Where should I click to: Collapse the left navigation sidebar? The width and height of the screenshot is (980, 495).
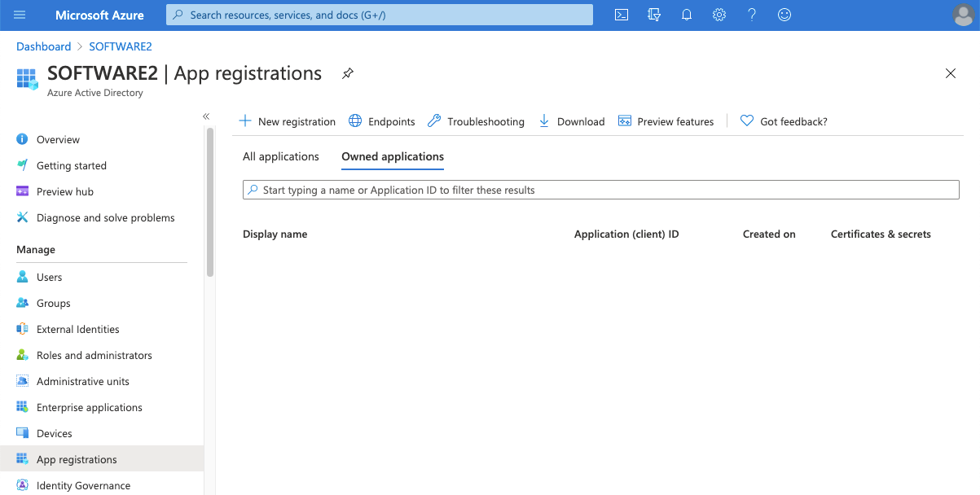click(206, 116)
